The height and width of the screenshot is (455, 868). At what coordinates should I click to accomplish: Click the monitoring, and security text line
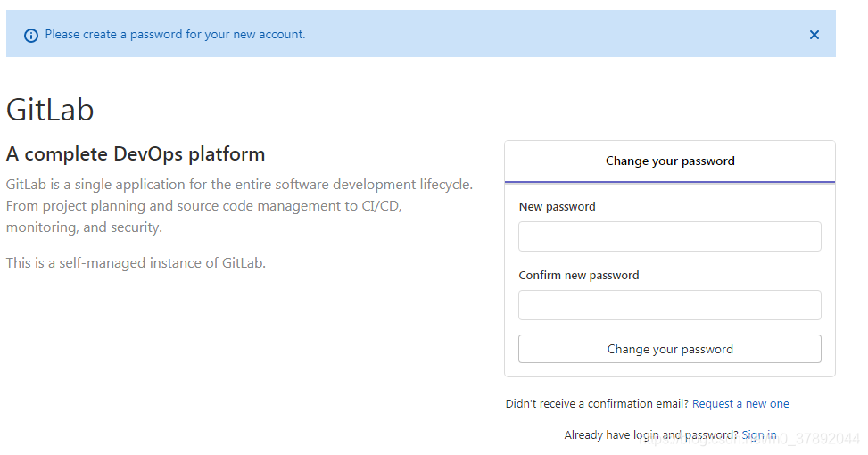pyautogui.click(x=84, y=227)
